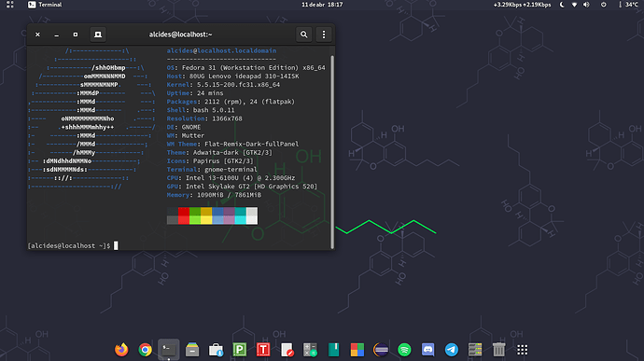Open the clock and calendar menu
Image resolution: width=644 pixels, height=361 pixels.
[x=322, y=5]
